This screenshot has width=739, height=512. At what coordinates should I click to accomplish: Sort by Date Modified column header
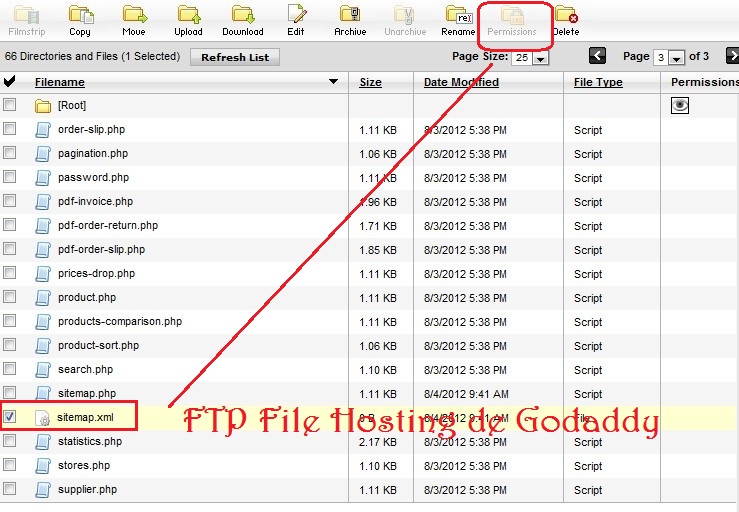(461, 83)
